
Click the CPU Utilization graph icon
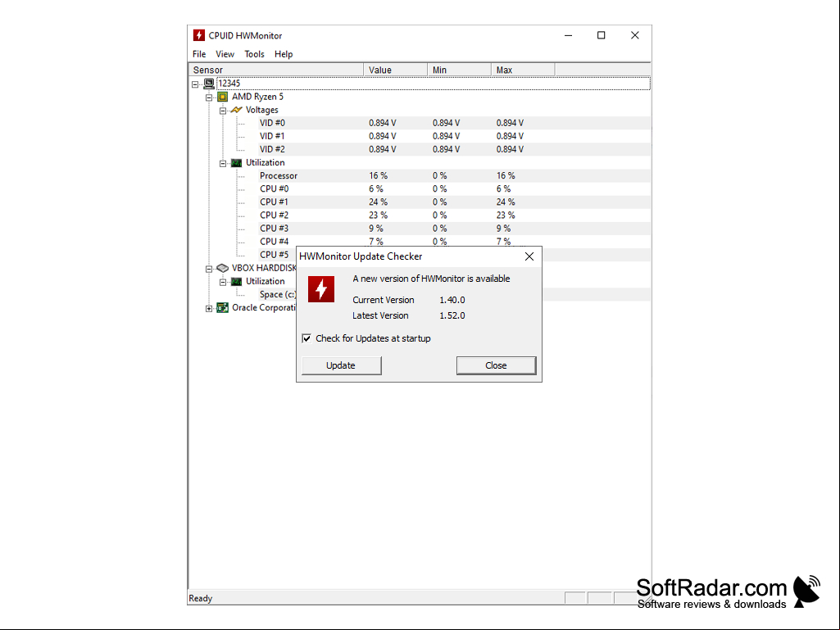click(x=236, y=163)
